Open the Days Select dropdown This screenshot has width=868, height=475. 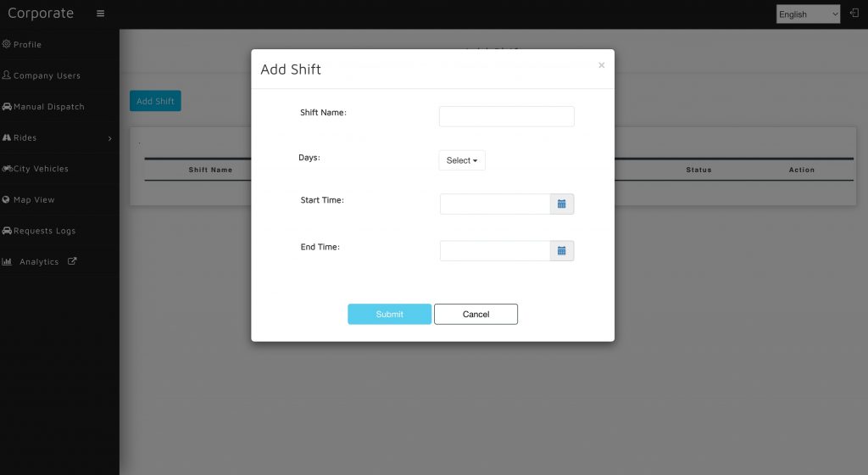[x=462, y=160]
